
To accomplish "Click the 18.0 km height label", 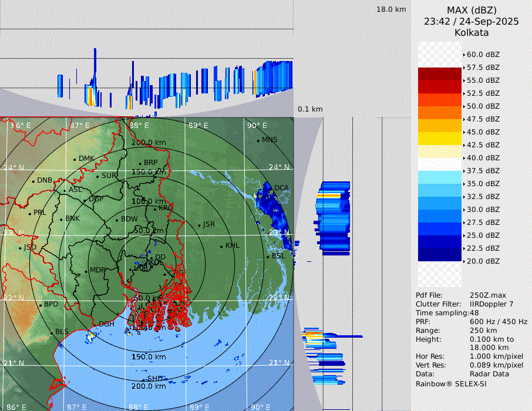I will point(391,9).
